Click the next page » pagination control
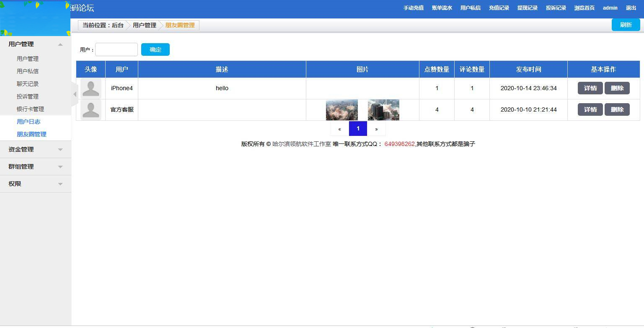644x328 pixels. [x=376, y=128]
